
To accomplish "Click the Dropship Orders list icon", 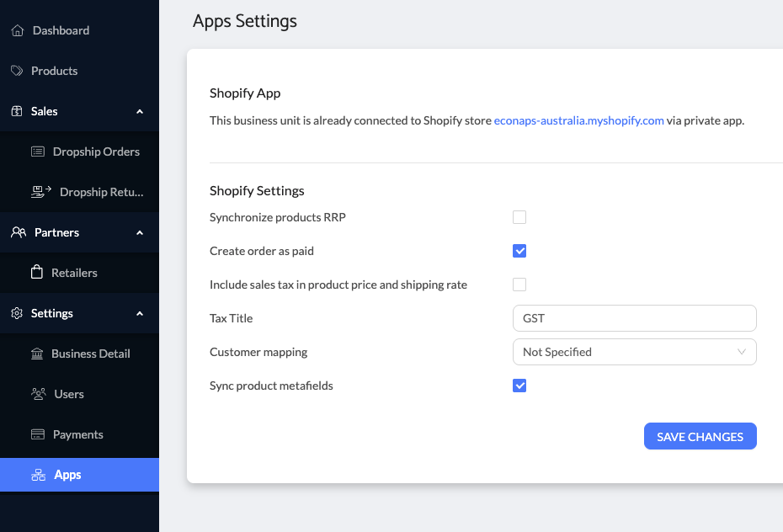I will 38,152.
